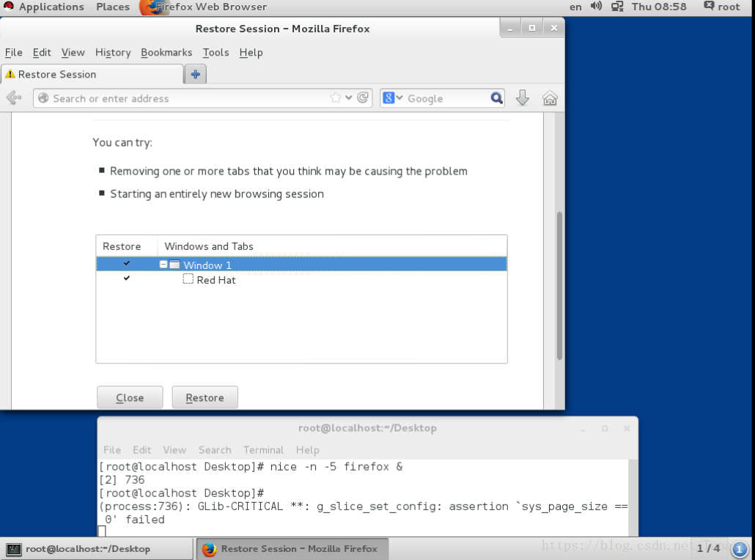Open a new tab with plus button
This screenshot has width=755, height=560.
pyautogui.click(x=196, y=74)
